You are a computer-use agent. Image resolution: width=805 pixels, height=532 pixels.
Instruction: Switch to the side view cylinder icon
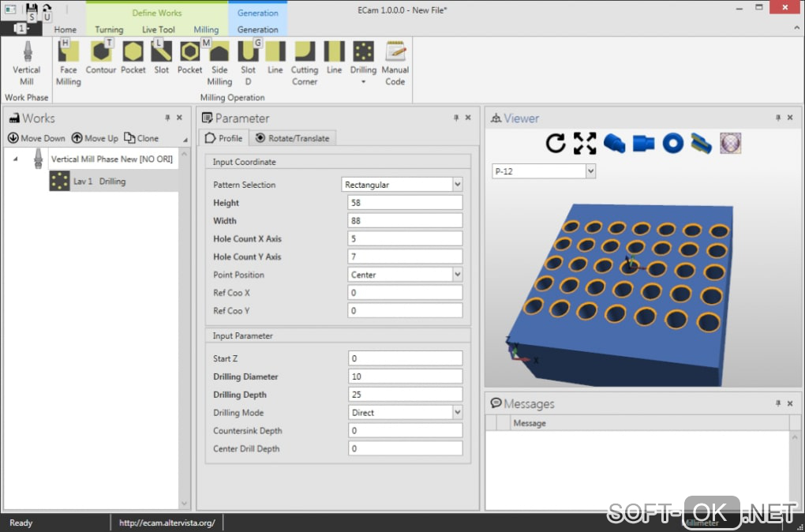pyautogui.click(x=643, y=144)
